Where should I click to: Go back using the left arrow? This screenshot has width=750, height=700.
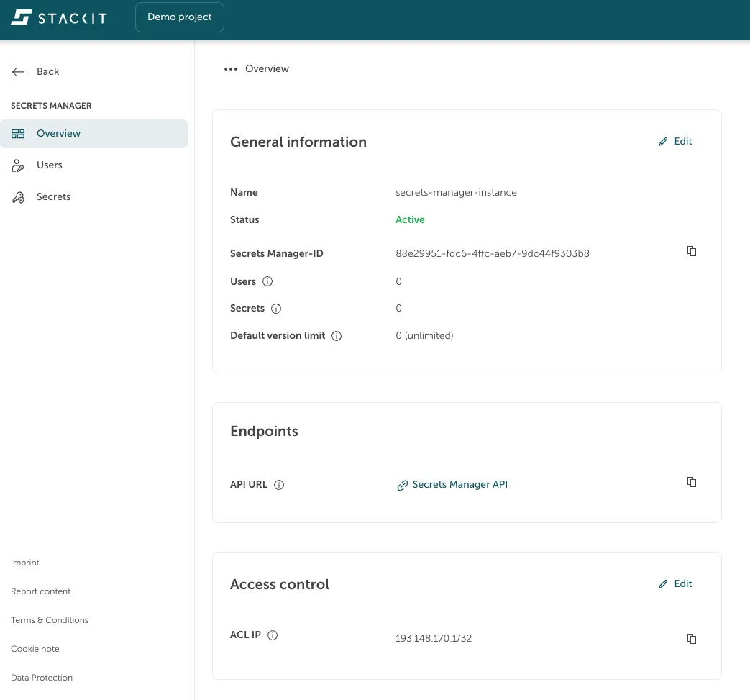pos(17,71)
